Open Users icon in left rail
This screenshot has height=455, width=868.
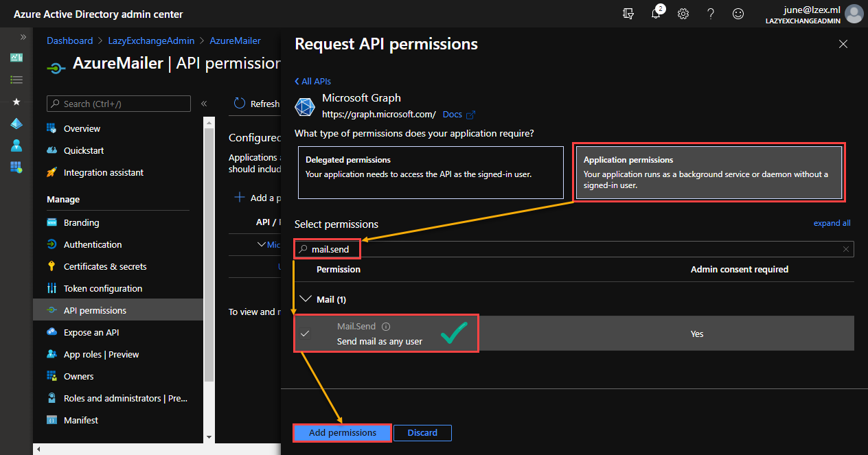point(16,145)
